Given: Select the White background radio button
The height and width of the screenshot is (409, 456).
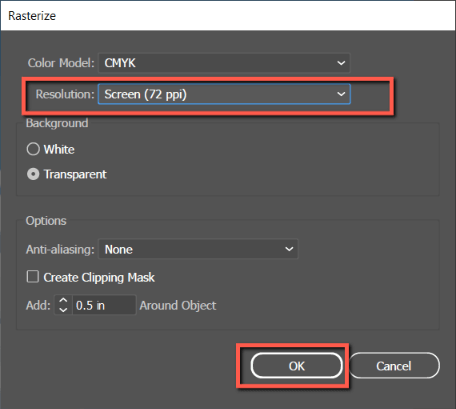Looking at the screenshot, I should (33, 149).
